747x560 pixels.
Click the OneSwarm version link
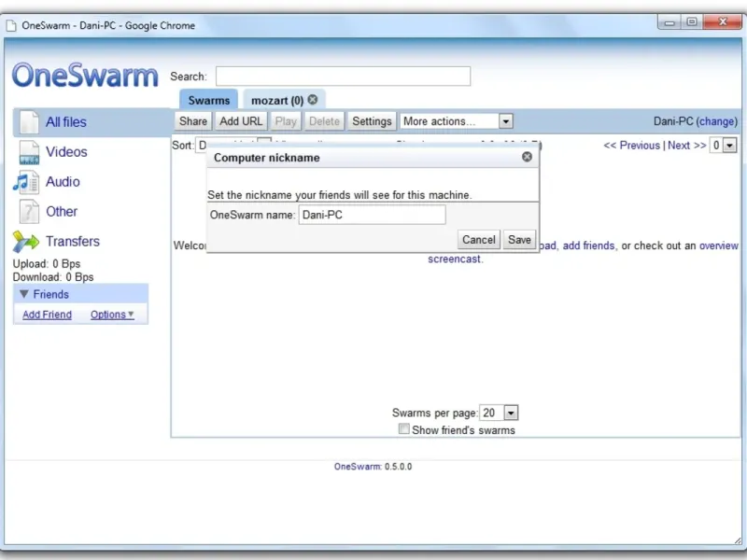coord(358,467)
